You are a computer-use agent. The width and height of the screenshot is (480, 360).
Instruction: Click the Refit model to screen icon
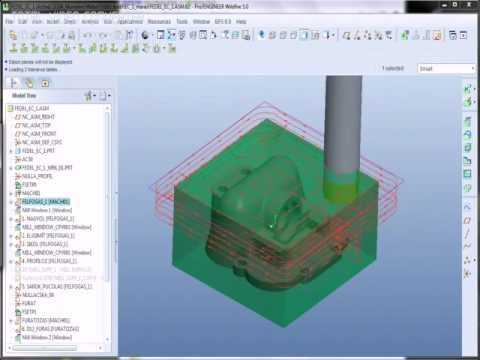coord(203,35)
